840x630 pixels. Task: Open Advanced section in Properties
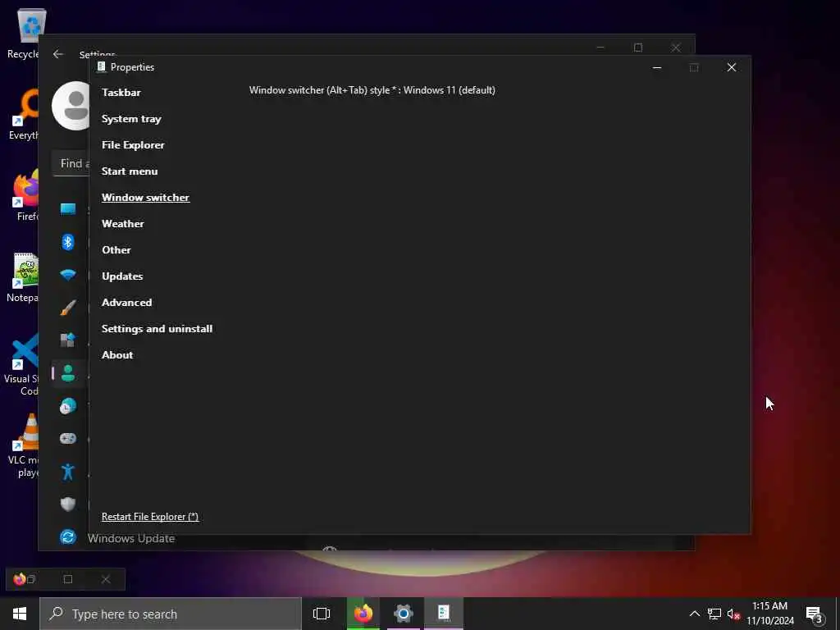pyautogui.click(x=127, y=303)
